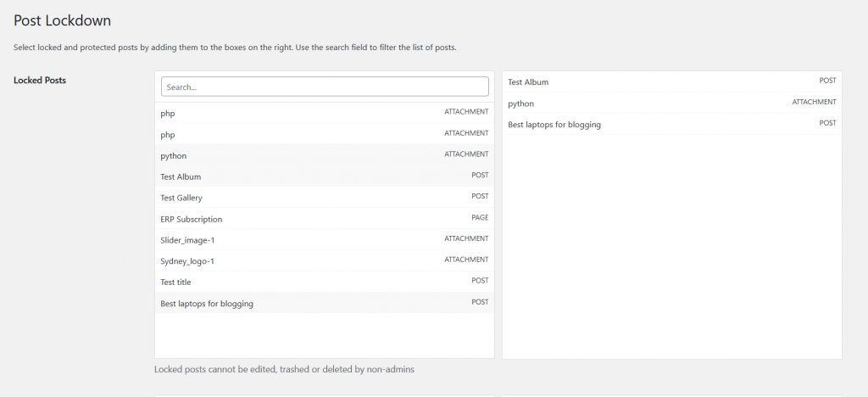Screen dimensions: 868x397
Task: Select the second php attachment entry
Action: [x=325, y=135]
